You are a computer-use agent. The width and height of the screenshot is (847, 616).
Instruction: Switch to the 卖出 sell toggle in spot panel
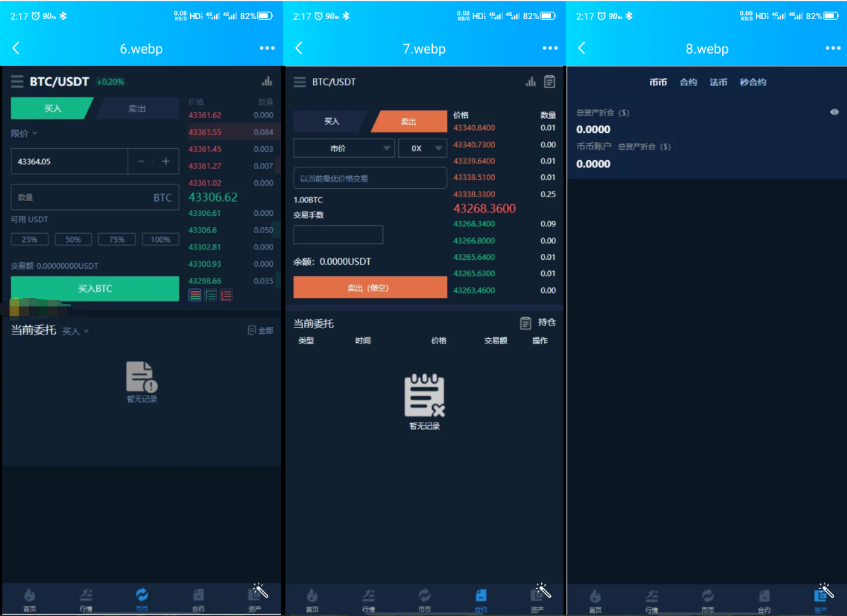click(x=137, y=109)
